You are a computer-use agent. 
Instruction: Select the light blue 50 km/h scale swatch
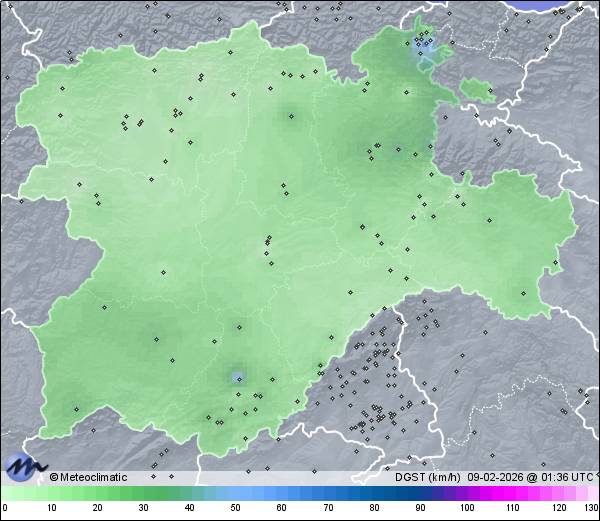(235, 494)
